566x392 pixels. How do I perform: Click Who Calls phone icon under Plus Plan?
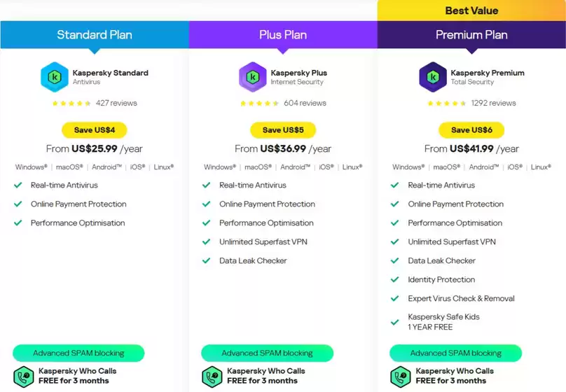point(212,376)
